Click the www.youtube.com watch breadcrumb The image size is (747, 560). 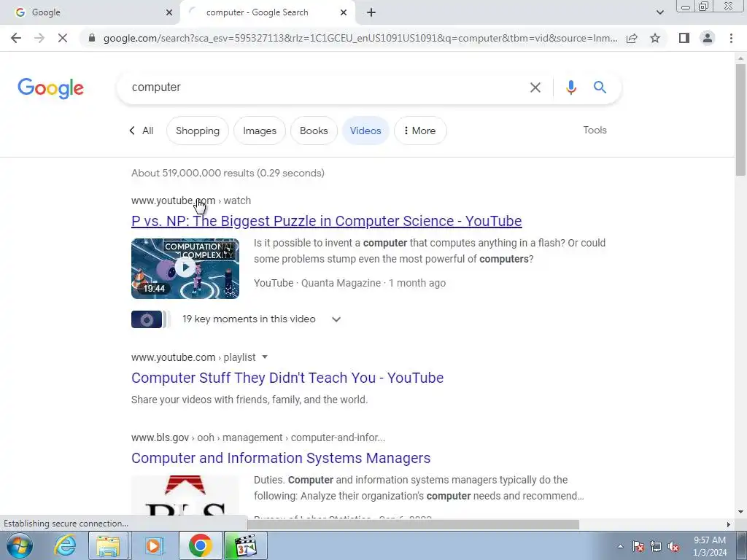point(191,201)
